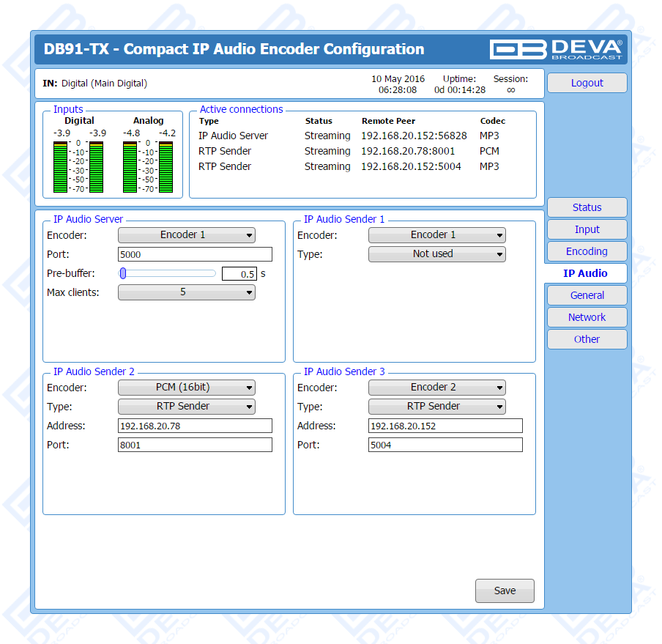Viewport: 662px width, 644px height.
Task: Open IP Audio Sender 2 Type dropdown
Action: [x=187, y=407]
